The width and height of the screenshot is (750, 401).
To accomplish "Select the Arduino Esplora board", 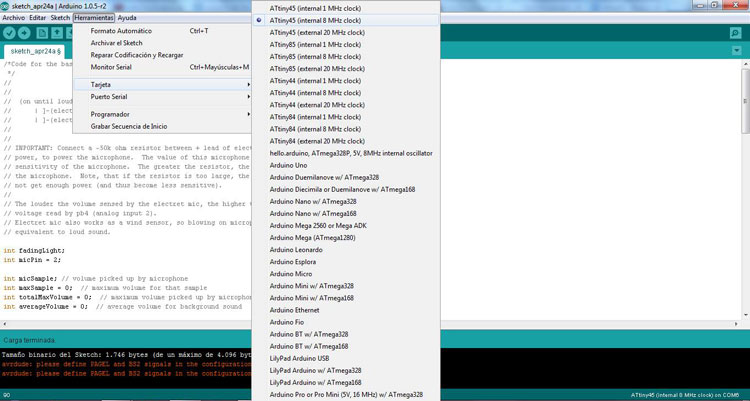I will (x=345, y=262).
